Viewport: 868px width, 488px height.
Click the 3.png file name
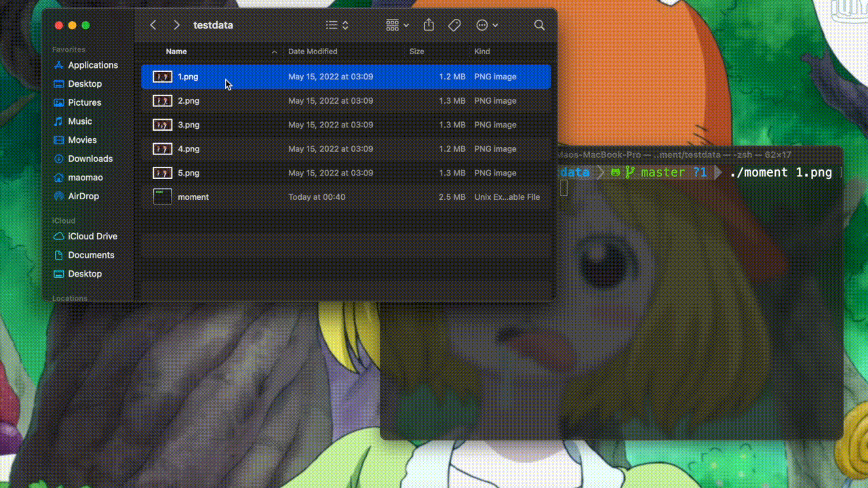pyautogui.click(x=189, y=125)
